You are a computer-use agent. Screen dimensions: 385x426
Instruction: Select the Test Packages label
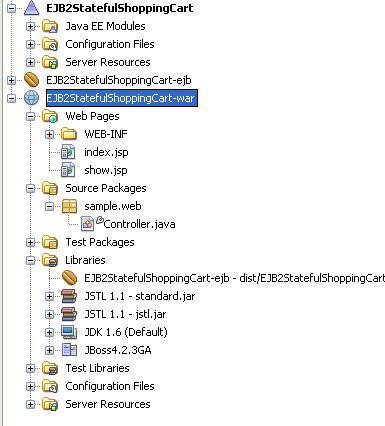coord(100,242)
